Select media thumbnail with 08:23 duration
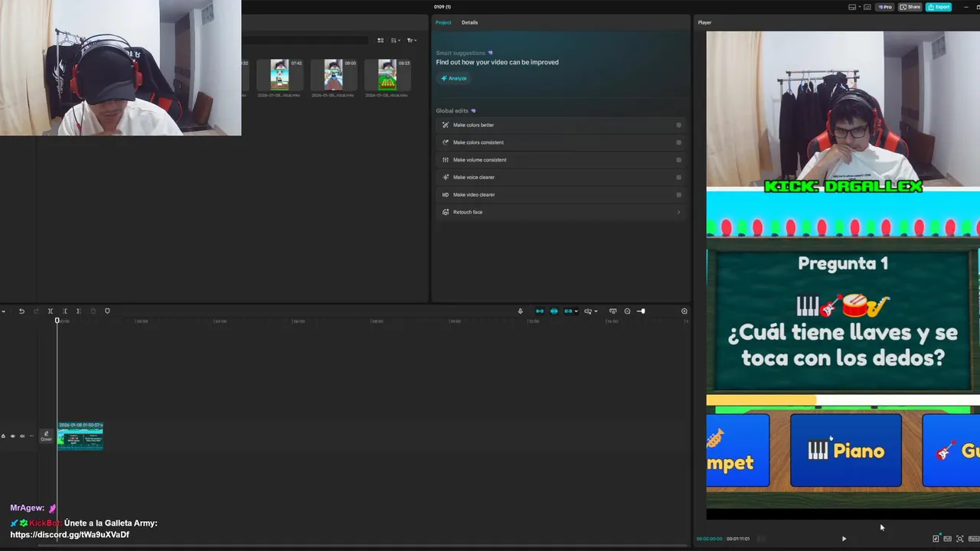This screenshot has width=980, height=551. click(387, 75)
